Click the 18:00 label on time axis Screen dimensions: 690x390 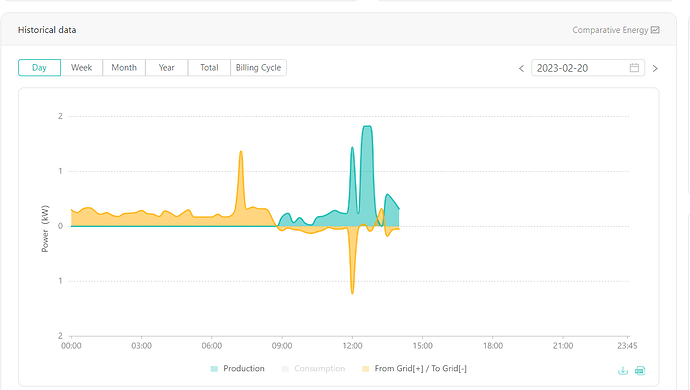[x=493, y=346]
